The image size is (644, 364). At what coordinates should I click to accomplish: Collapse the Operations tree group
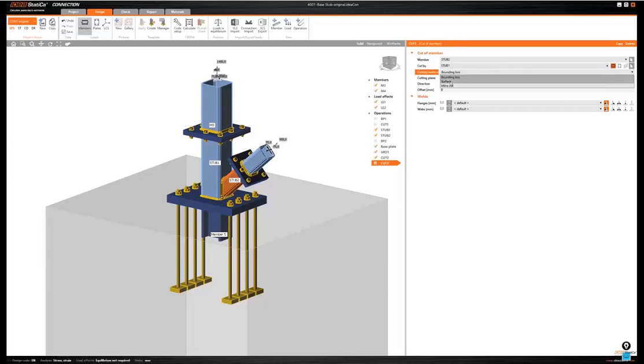[x=369, y=113]
